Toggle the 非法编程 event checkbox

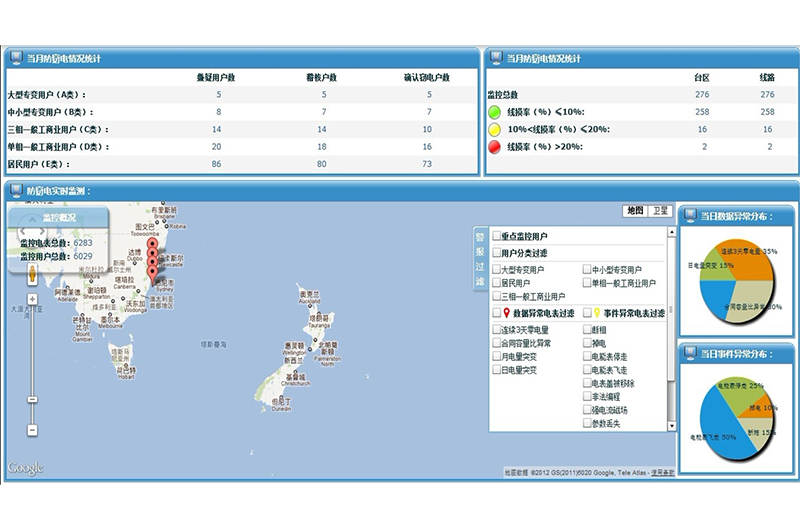pyautogui.click(x=586, y=396)
